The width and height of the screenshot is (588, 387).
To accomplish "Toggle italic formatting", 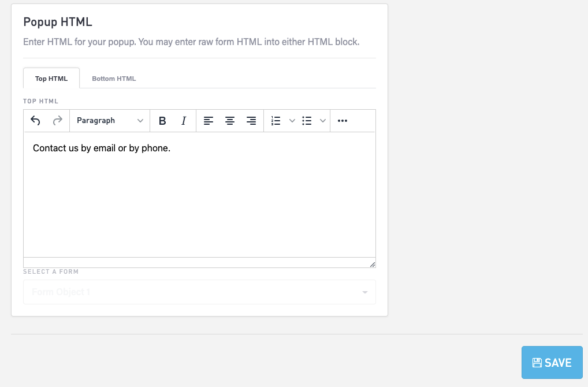I will click(184, 121).
